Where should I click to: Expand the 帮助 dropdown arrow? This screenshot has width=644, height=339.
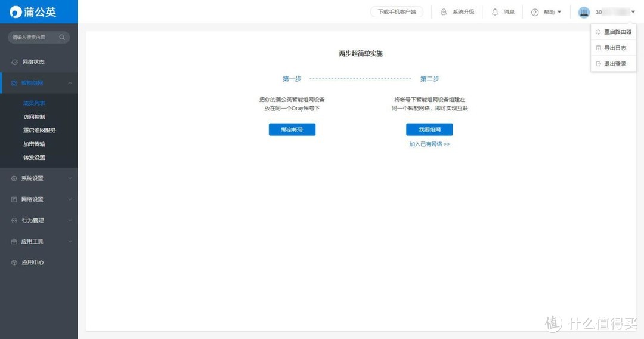[x=559, y=12]
